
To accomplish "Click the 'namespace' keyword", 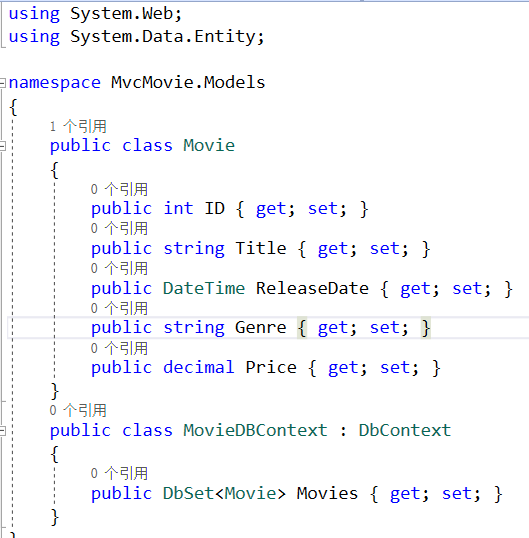I will 55,83.
